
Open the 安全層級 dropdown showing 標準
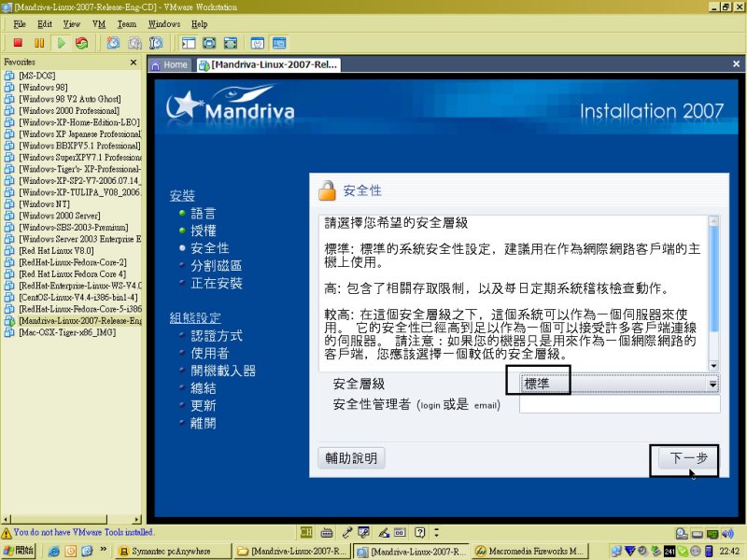[619, 384]
